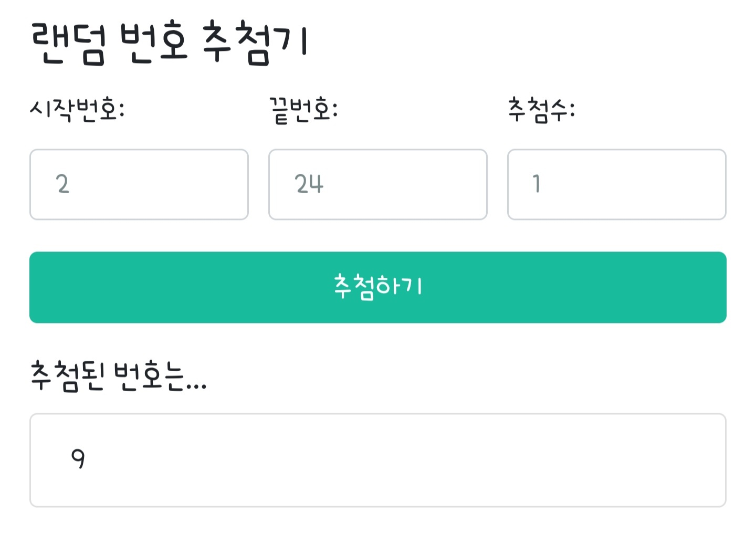Image resolution: width=756 pixels, height=534 pixels.
Task: Focus the 시작번호 input field
Action: coord(139,184)
